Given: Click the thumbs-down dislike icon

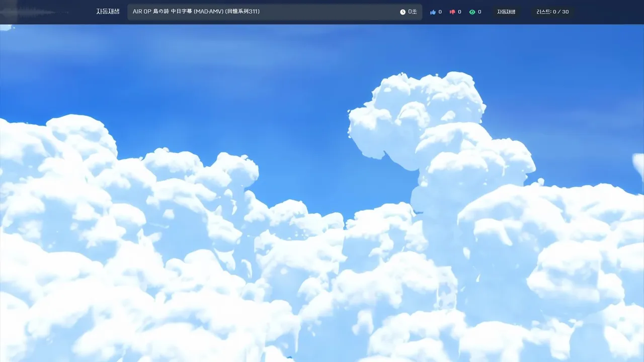Looking at the screenshot, I should [452, 12].
